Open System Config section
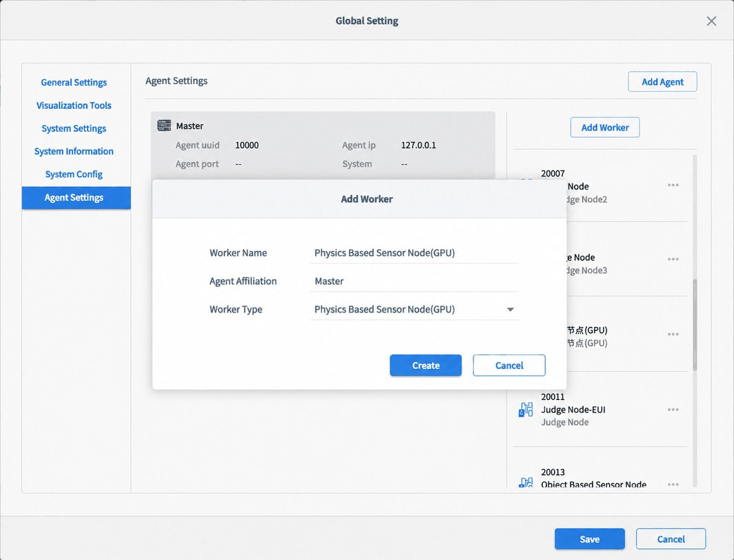Image resolution: width=734 pixels, height=560 pixels. click(74, 174)
